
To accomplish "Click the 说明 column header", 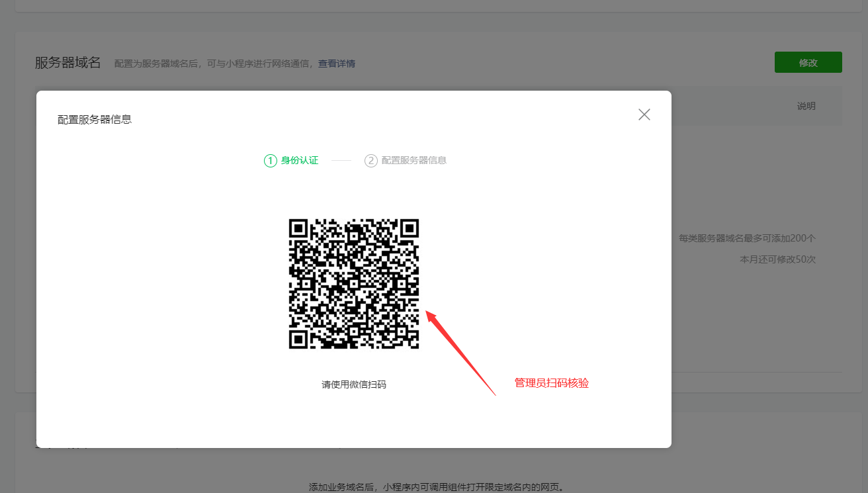I will click(x=806, y=106).
